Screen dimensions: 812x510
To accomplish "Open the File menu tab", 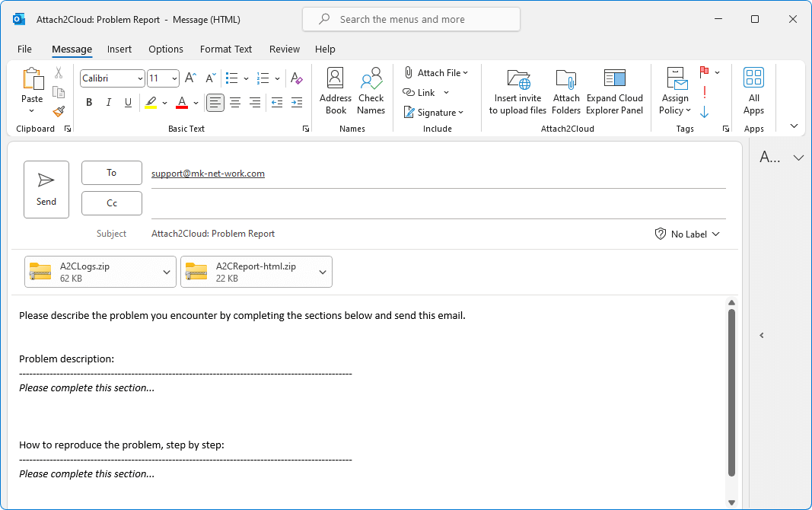I will click(24, 49).
